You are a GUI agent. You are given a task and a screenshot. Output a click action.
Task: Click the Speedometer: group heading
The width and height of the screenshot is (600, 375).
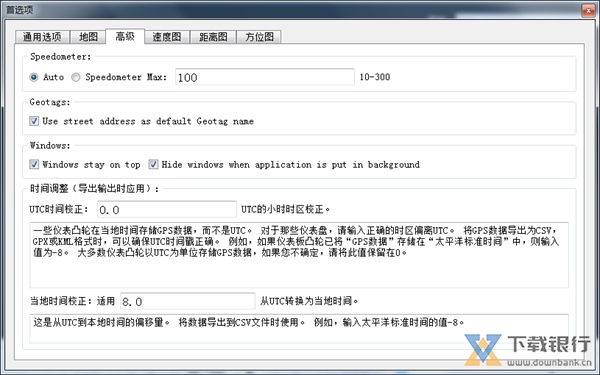(x=60, y=57)
